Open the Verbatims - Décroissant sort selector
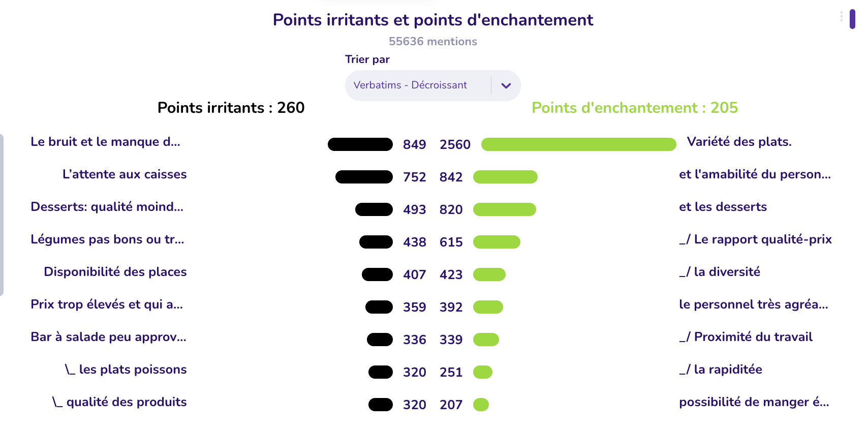 coord(432,85)
